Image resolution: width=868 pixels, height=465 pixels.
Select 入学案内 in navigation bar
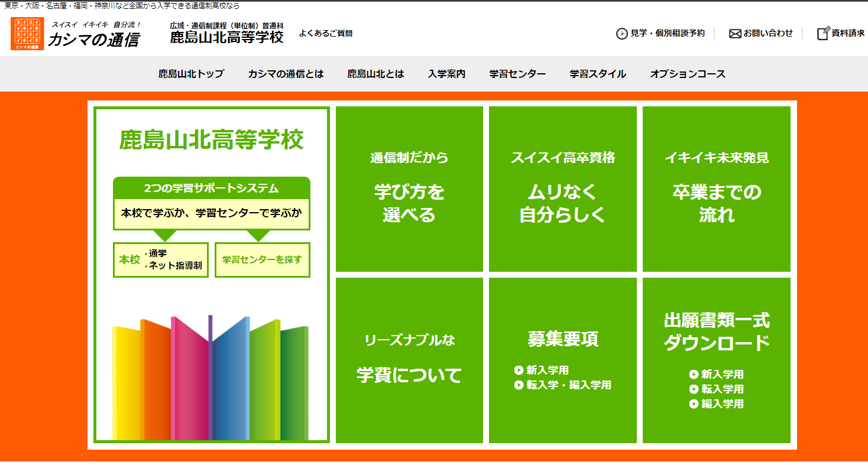pos(446,74)
